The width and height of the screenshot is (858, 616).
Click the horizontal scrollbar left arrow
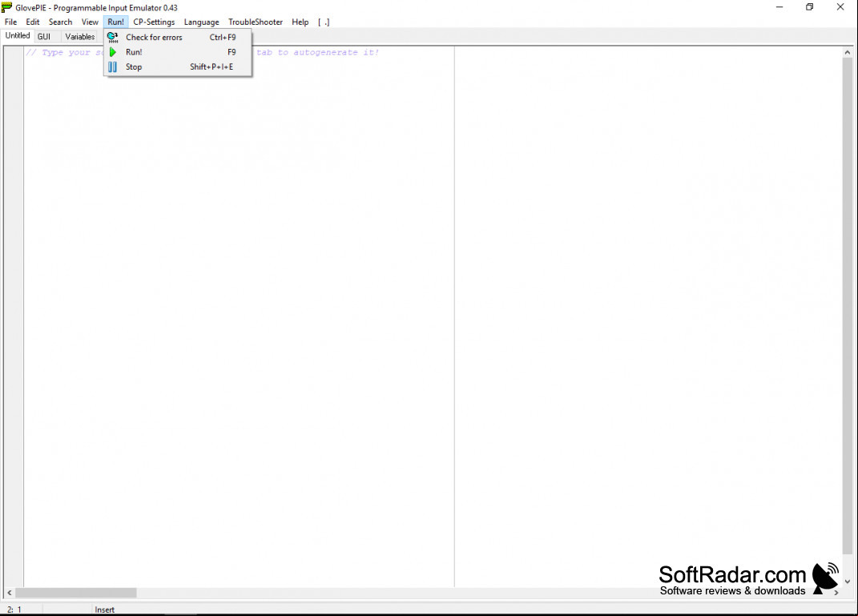[x=10, y=593]
